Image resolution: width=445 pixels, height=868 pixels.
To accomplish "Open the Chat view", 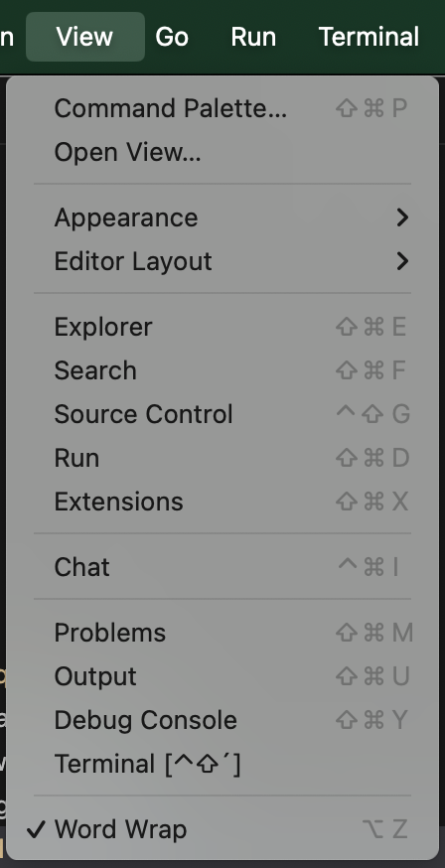I will pyautogui.click(x=222, y=567).
